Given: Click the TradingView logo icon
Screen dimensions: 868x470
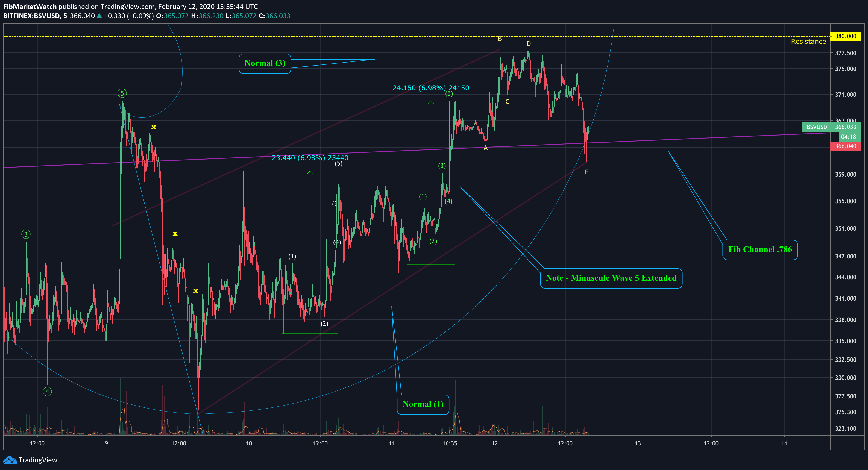Looking at the screenshot, I should [10, 460].
